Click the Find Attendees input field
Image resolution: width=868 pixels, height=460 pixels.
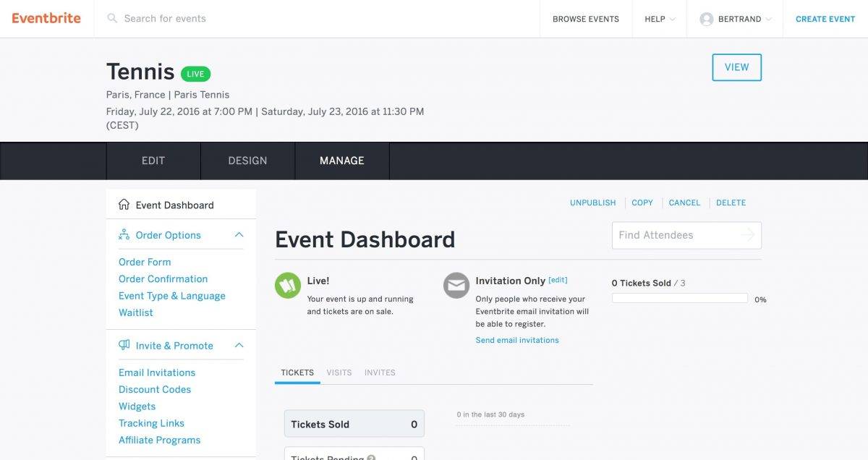click(x=673, y=235)
